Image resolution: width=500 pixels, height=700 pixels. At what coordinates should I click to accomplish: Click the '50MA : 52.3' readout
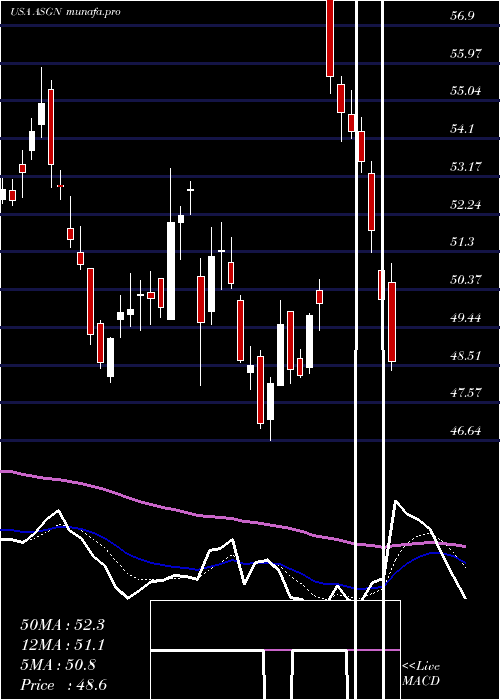62,625
